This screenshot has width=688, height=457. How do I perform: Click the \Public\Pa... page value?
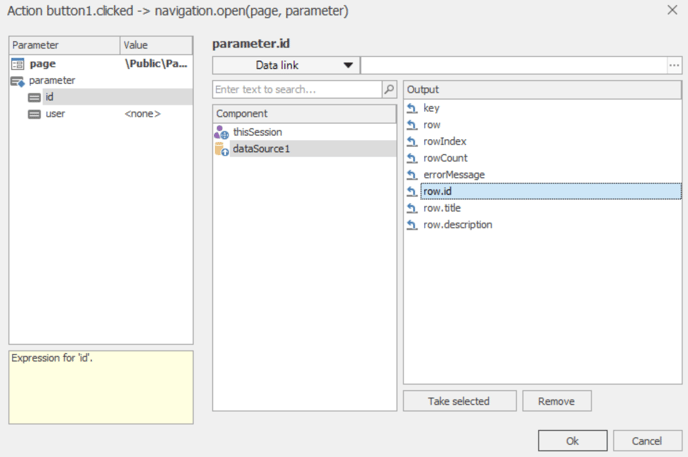(156, 64)
